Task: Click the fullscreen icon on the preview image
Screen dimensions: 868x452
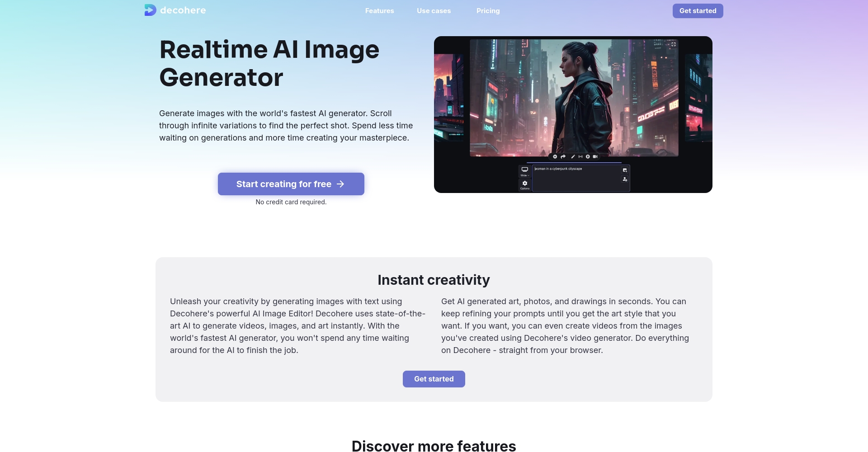Action: click(x=673, y=44)
